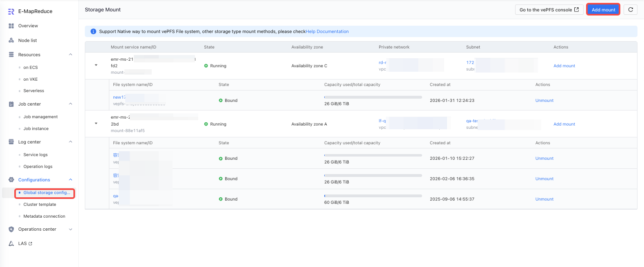Unmount file system created 2026-01-31 12:24:23
Viewport: 644px width, 267px height.
click(544, 100)
